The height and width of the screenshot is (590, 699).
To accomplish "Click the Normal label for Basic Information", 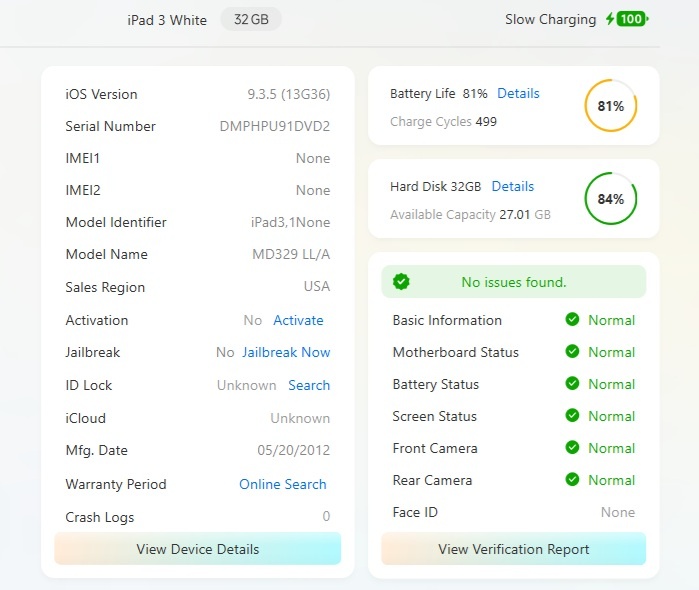I will [x=612, y=320].
